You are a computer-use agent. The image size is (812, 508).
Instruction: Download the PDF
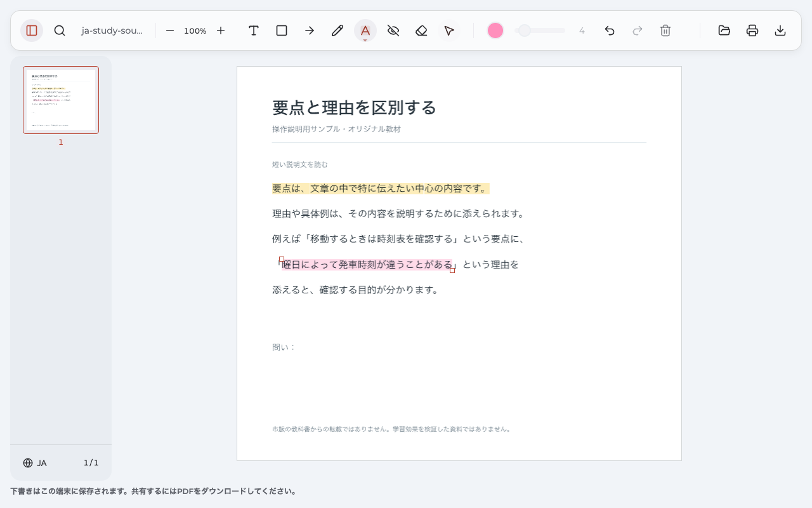[x=780, y=30]
